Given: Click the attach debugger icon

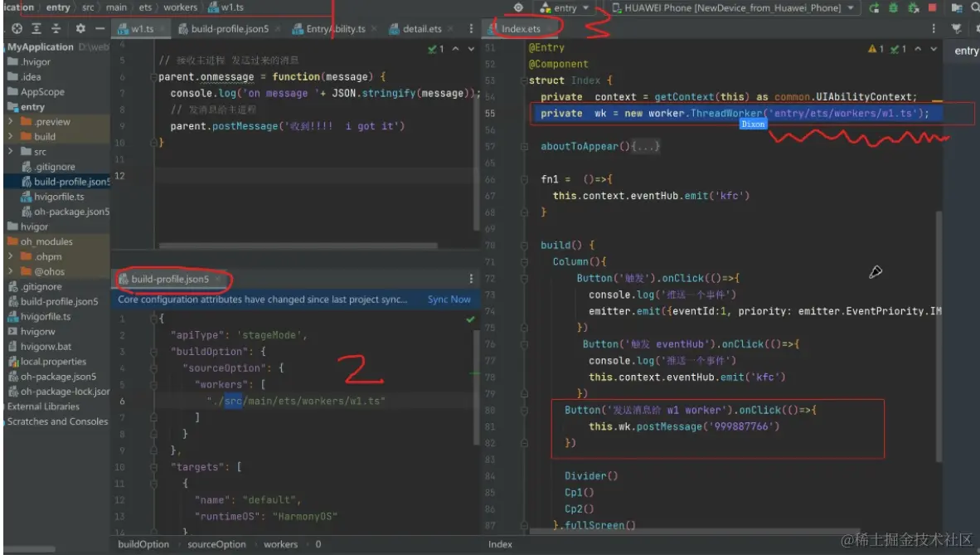Looking at the screenshot, I should [913, 7].
